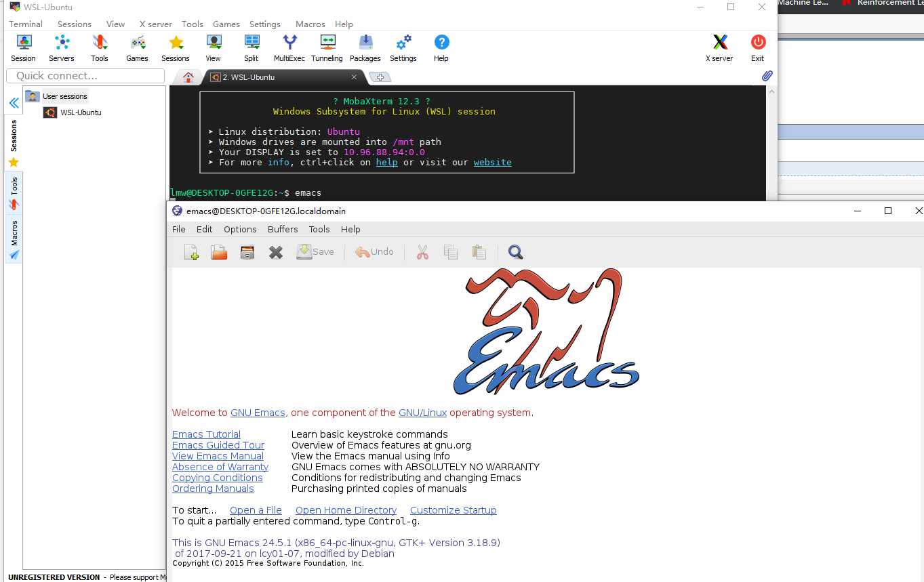The image size is (924, 582).
Task: Click the Open Home Directory link
Action: (x=346, y=510)
